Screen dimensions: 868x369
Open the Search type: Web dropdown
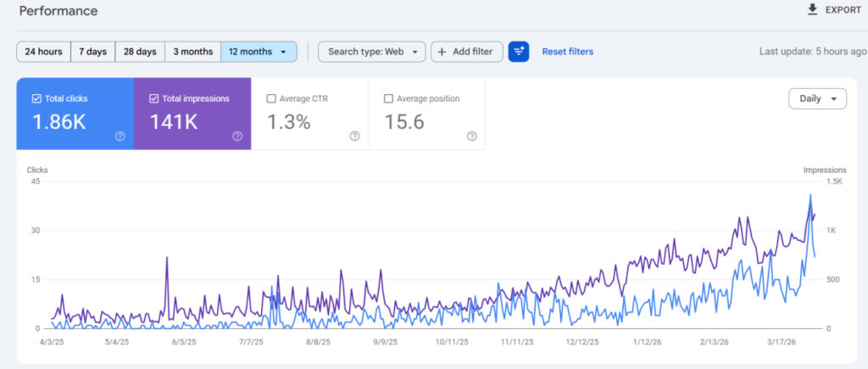[371, 52]
